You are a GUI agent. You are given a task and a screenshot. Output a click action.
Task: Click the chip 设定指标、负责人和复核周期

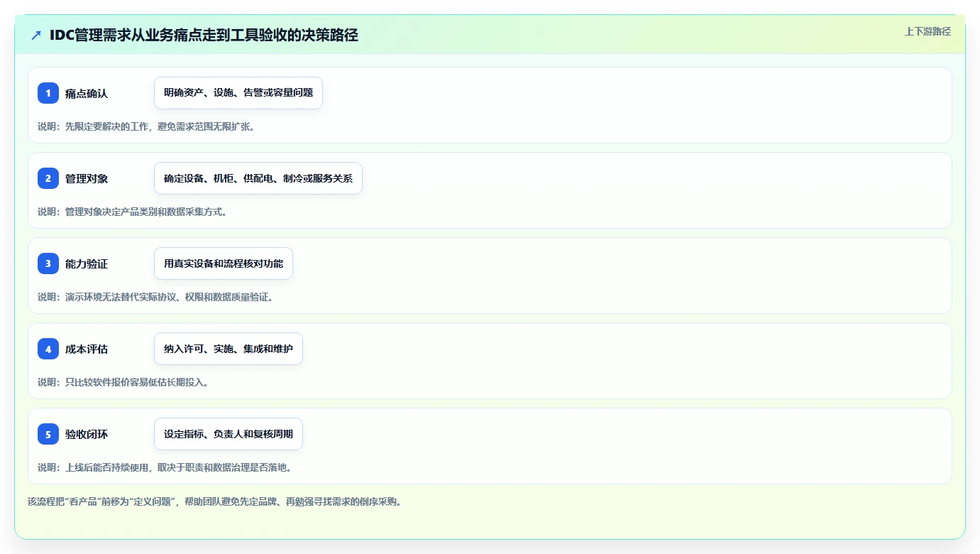pos(229,434)
